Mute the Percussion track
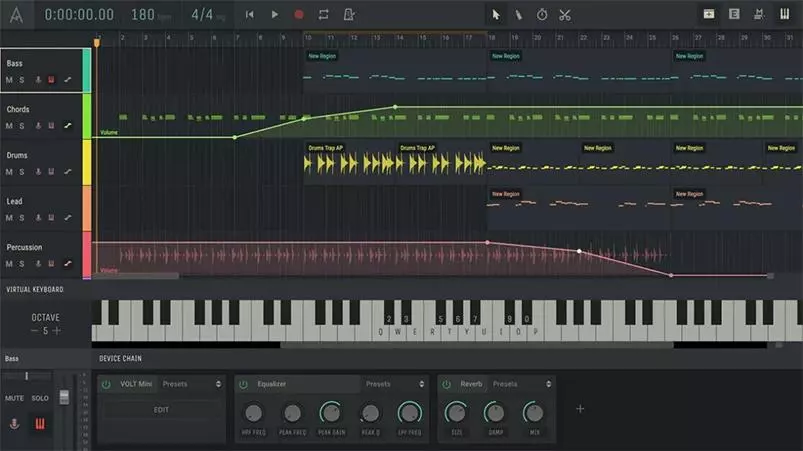This screenshot has width=803, height=451. [x=9, y=264]
